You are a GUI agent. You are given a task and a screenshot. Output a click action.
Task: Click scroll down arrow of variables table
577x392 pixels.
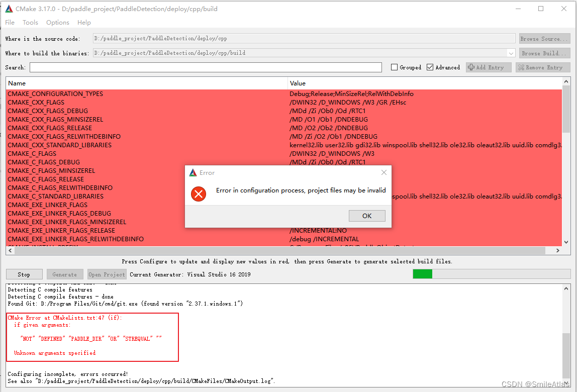pyautogui.click(x=566, y=242)
